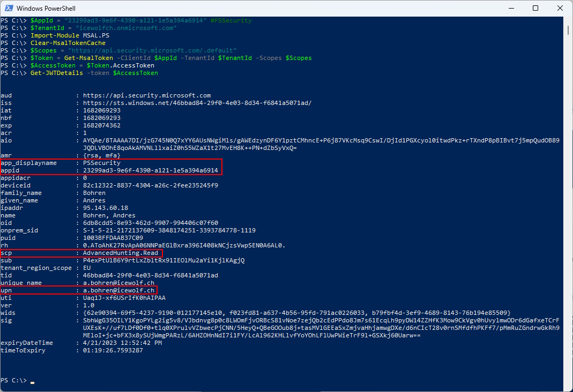Viewport: 573px width, 392px height.
Task: Click the name value "Bohren, Andres"
Action: (x=109, y=215)
